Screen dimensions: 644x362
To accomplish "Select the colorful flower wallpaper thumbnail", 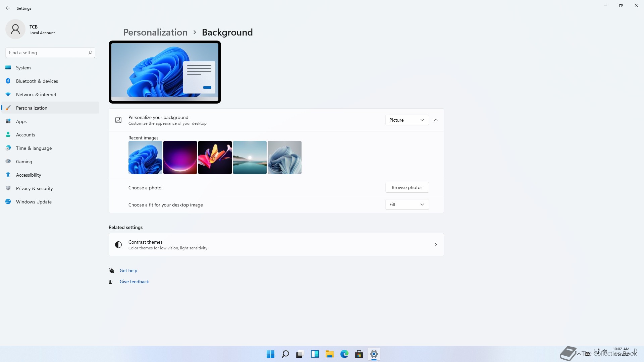I will coord(215,158).
